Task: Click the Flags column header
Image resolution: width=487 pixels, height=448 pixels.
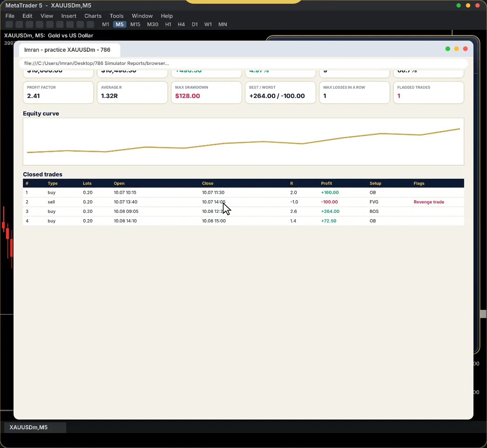Action: click(419, 183)
